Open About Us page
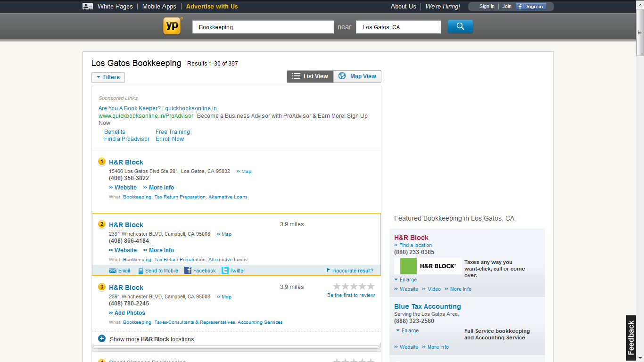The height and width of the screenshot is (362, 644). point(404,7)
